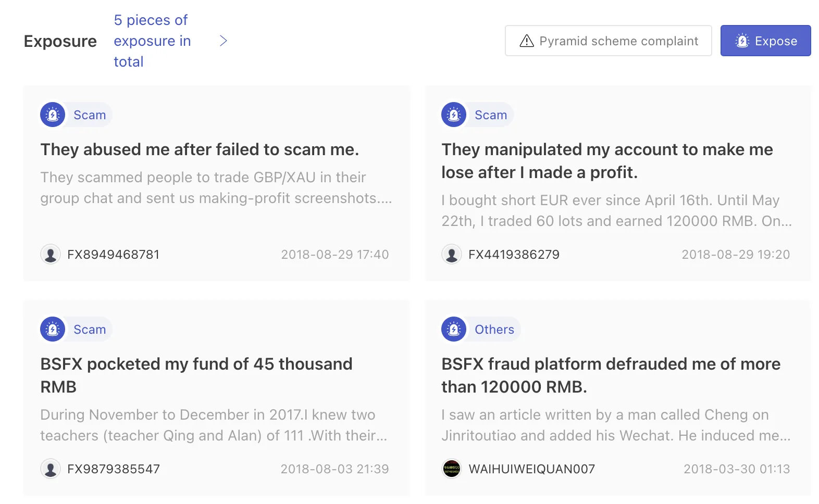Click username FX4419386279
This screenshot has width=819, height=504.
514,255
